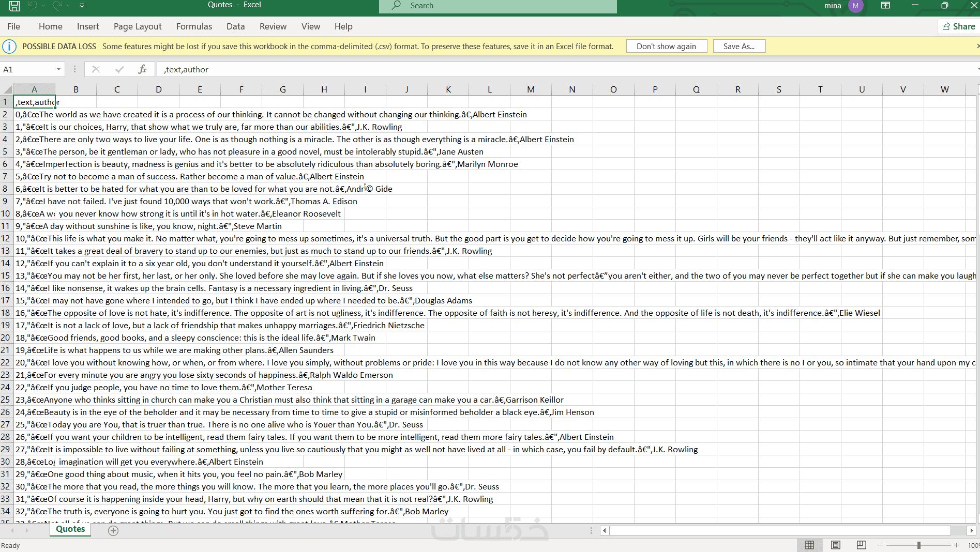Click the Search magnifier icon
980x552 pixels.
coord(397,5)
